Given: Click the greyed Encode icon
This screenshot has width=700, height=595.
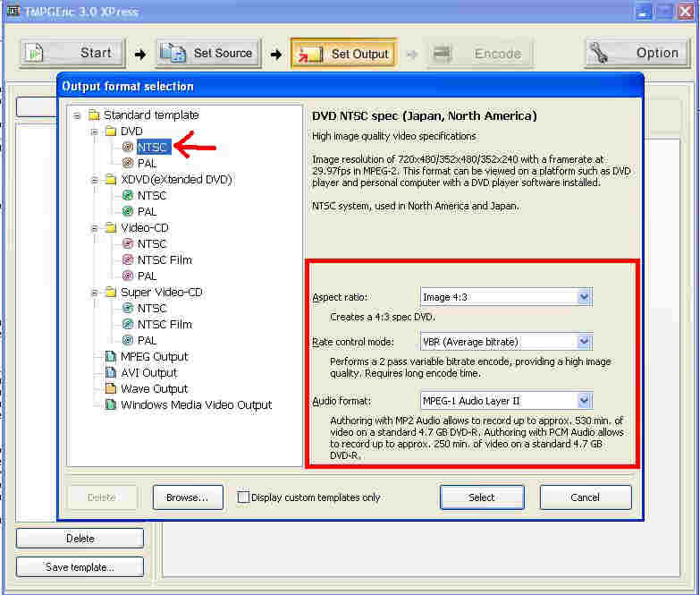Looking at the screenshot, I should point(442,53).
